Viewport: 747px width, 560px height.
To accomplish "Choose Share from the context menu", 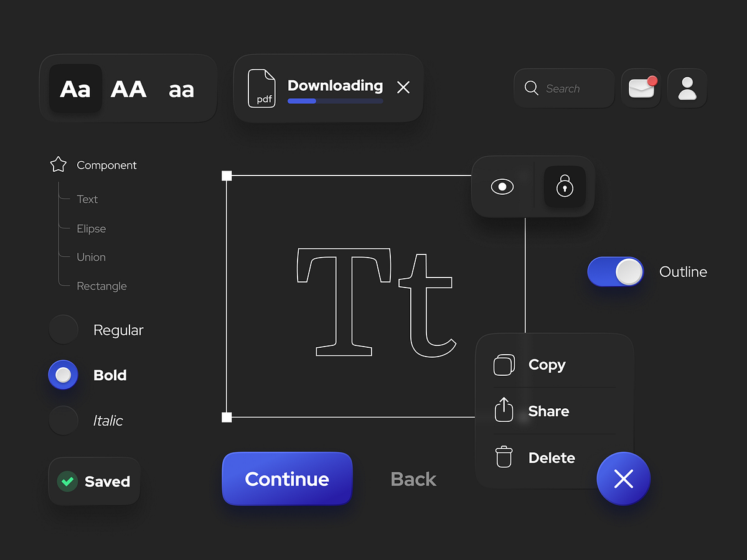I will (x=548, y=411).
